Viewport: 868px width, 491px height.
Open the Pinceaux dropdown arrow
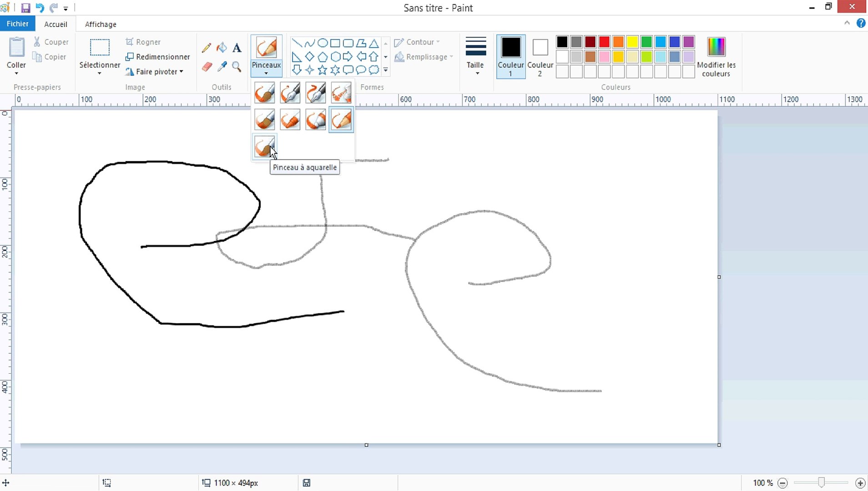266,69
